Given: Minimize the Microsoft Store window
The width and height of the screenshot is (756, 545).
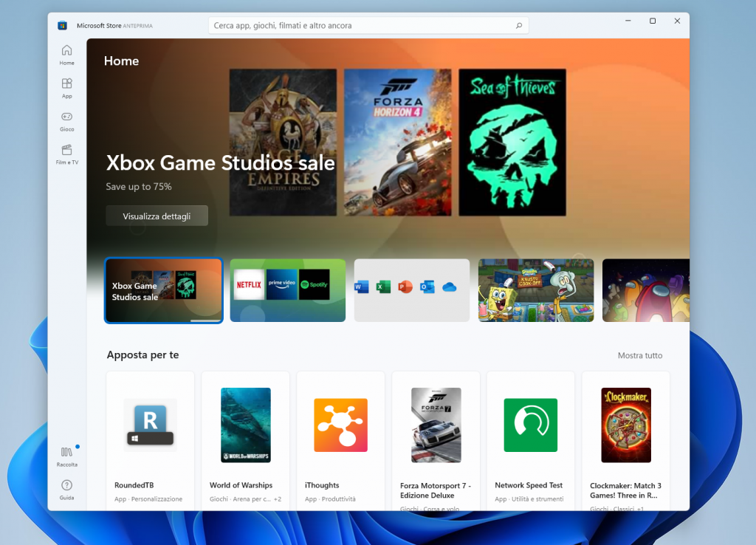Looking at the screenshot, I should click(628, 21).
